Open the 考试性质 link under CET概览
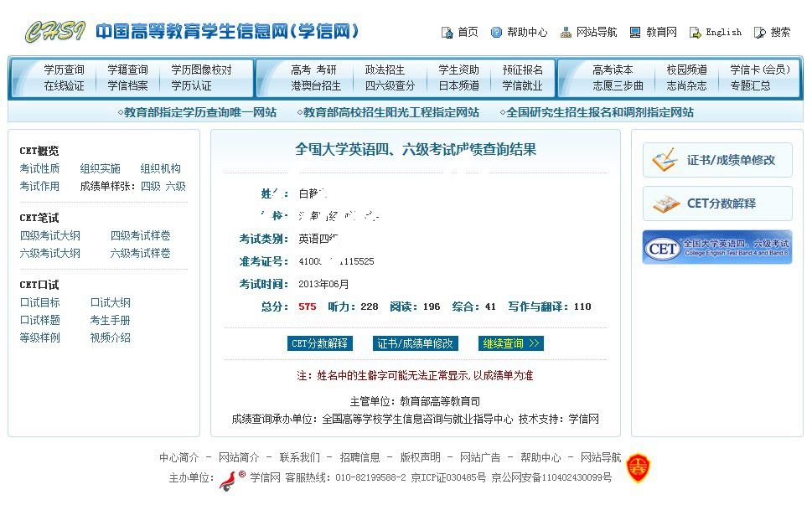 (x=39, y=168)
